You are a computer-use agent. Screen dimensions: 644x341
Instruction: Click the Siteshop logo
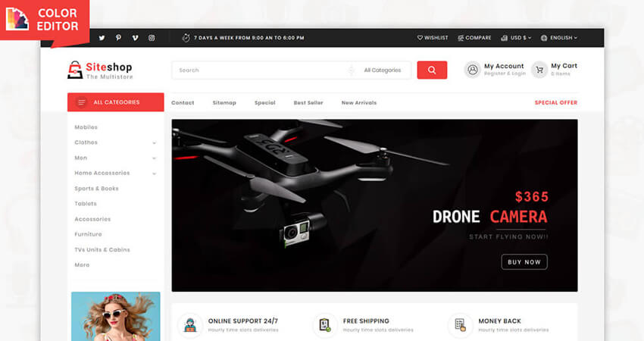click(x=99, y=70)
